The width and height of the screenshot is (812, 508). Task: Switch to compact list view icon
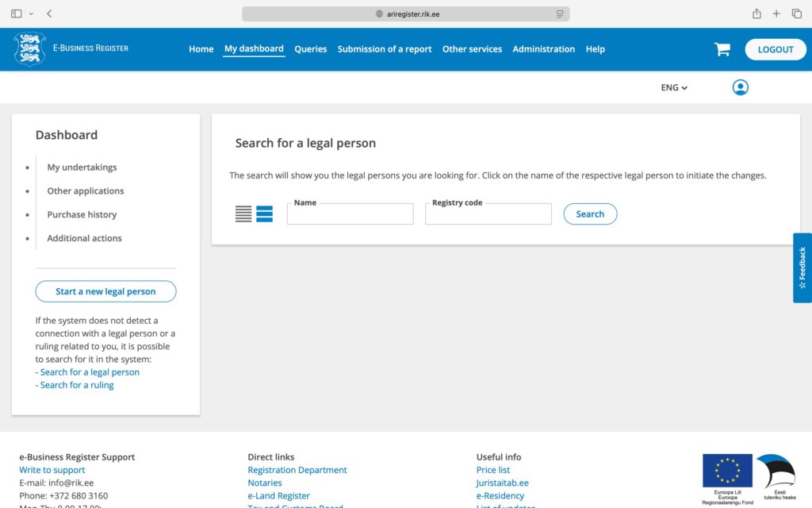[x=243, y=214]
